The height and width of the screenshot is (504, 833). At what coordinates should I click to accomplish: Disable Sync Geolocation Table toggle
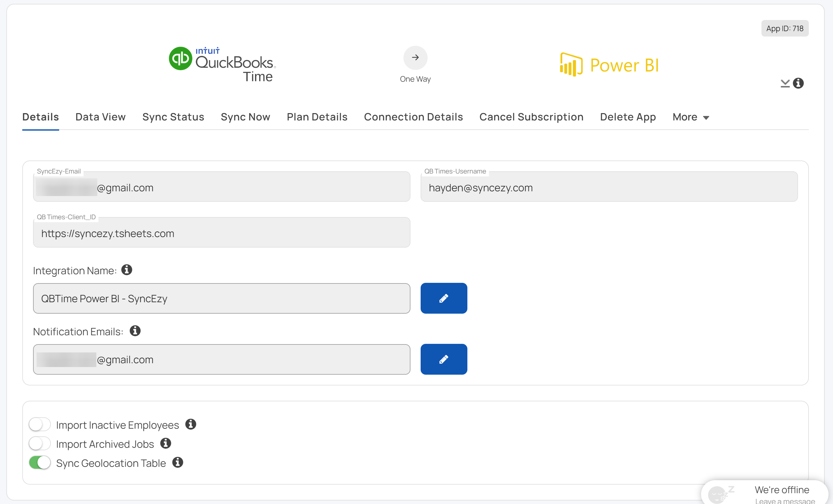click(x=39, y=462)
